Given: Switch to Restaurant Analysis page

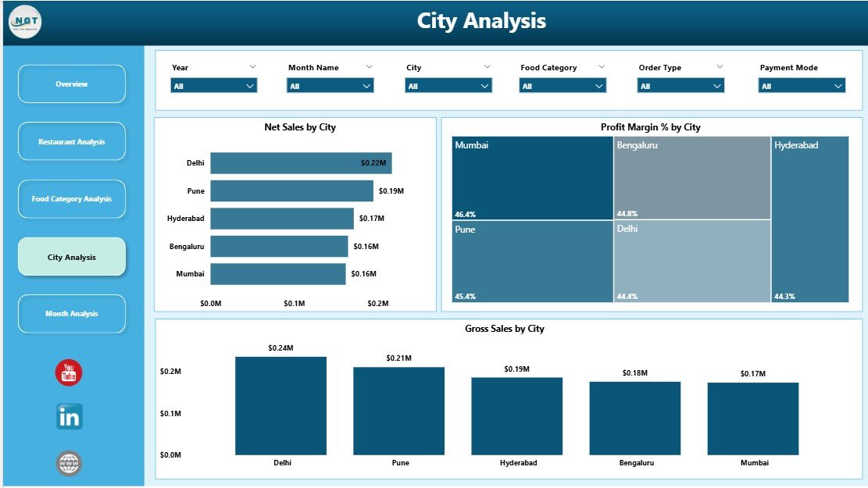Looking at the screenshot, I should coord(71,141).
